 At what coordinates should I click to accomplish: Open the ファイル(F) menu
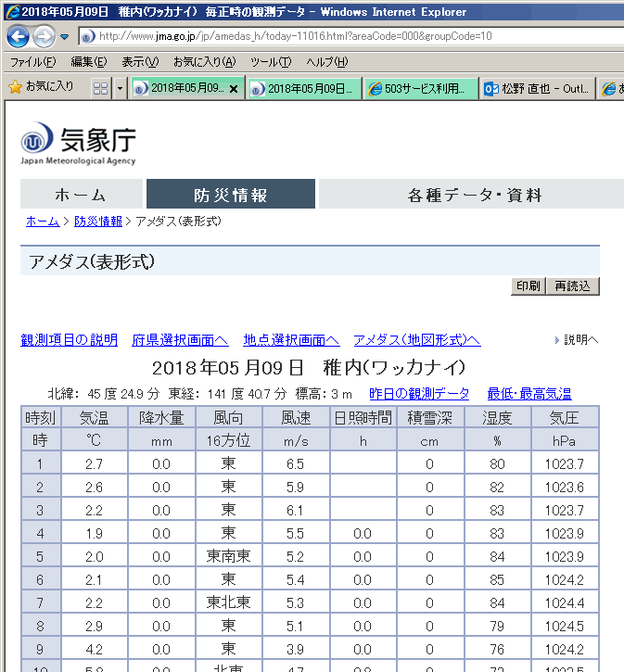pyautogui.click(x=33, y=62)
